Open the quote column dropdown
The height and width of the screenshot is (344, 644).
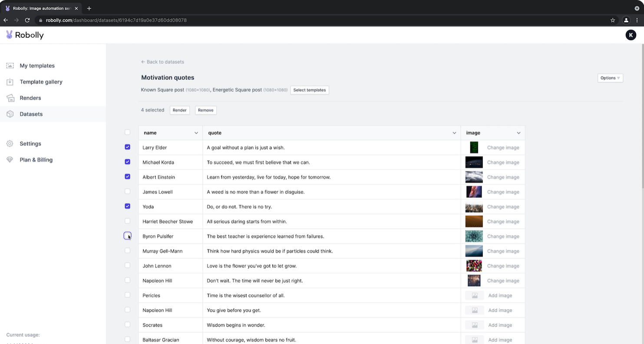click(454, 133)
